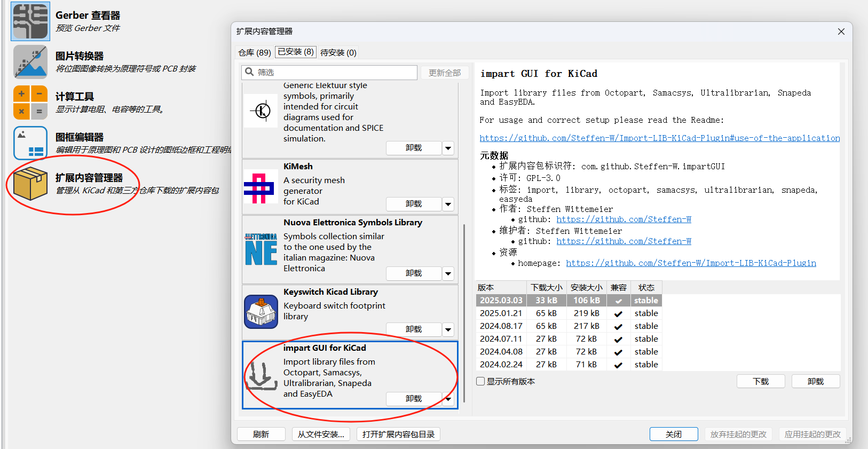Screen dimensions: 868x449
Task: Click the status column header
Action: 646,287
